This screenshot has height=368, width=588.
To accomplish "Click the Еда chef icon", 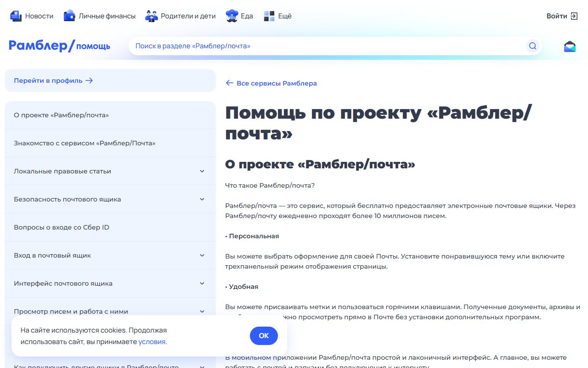I will (x=232, y=16).
